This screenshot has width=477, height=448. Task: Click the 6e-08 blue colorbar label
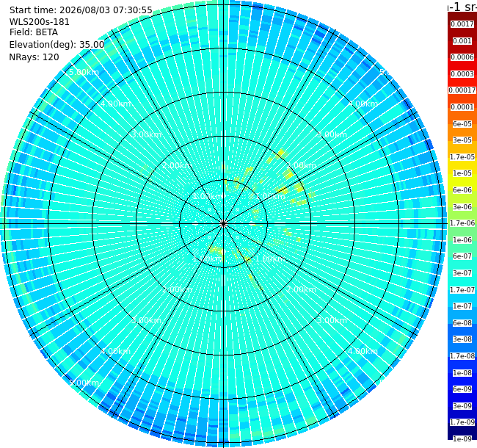point(462,323)
